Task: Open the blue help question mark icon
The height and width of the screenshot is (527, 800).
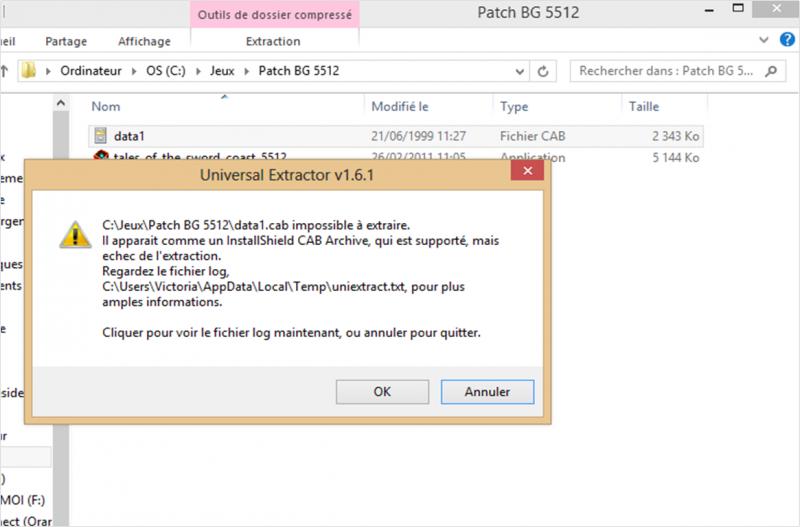Action: (787, 39)
